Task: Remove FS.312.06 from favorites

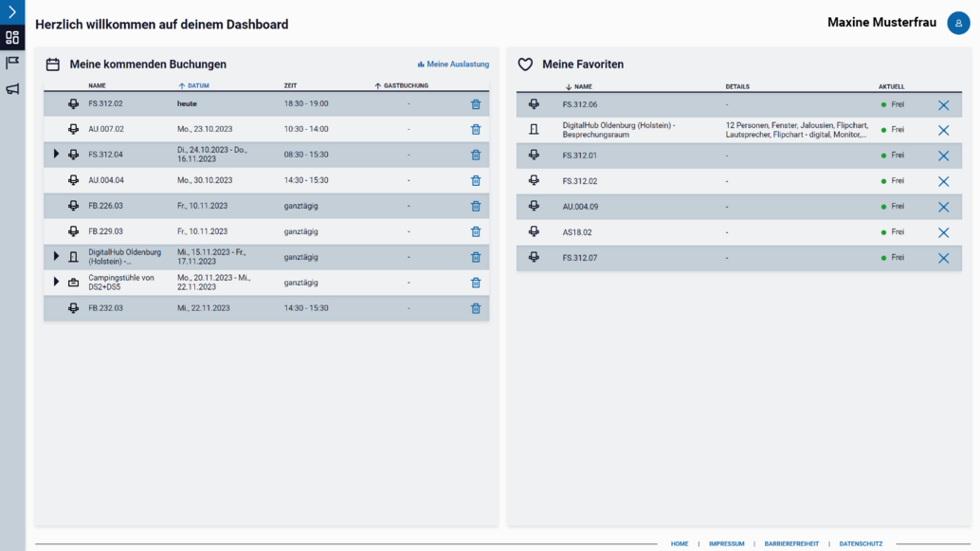Action: coord(944,105)
